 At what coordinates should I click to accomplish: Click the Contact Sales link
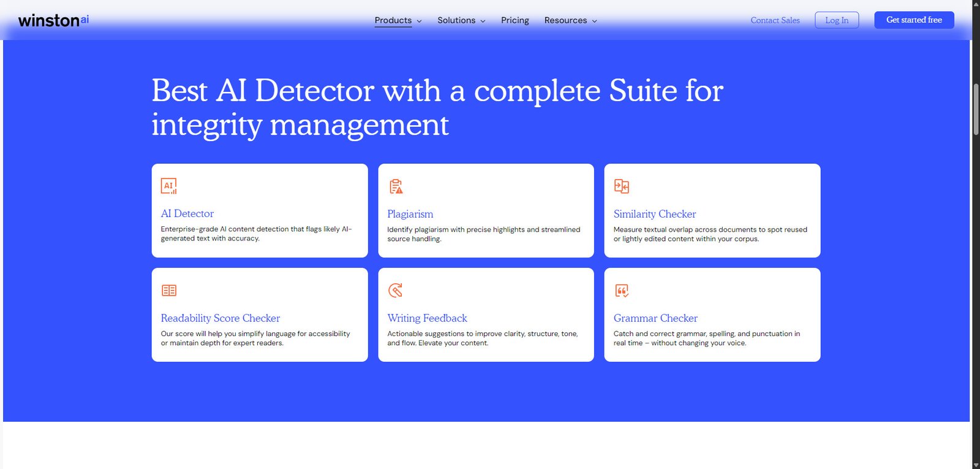pyautogui.click(x=775, y=20)
